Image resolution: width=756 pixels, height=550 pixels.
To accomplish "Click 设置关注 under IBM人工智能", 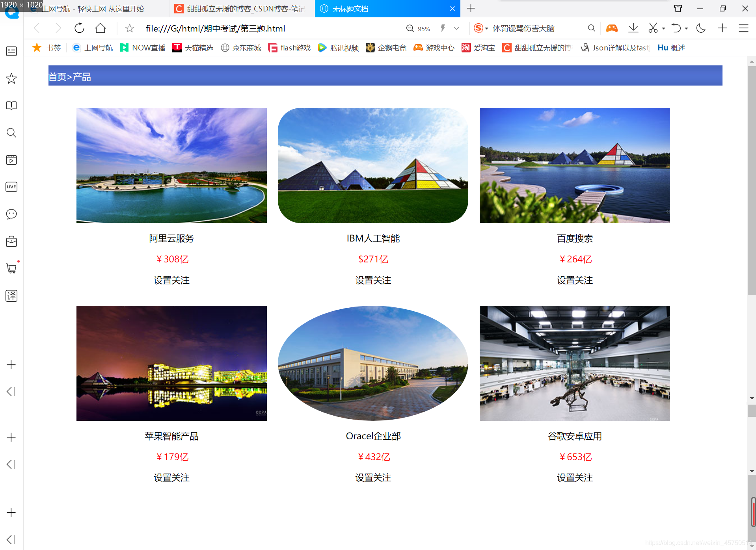I will tap(373, 280).
